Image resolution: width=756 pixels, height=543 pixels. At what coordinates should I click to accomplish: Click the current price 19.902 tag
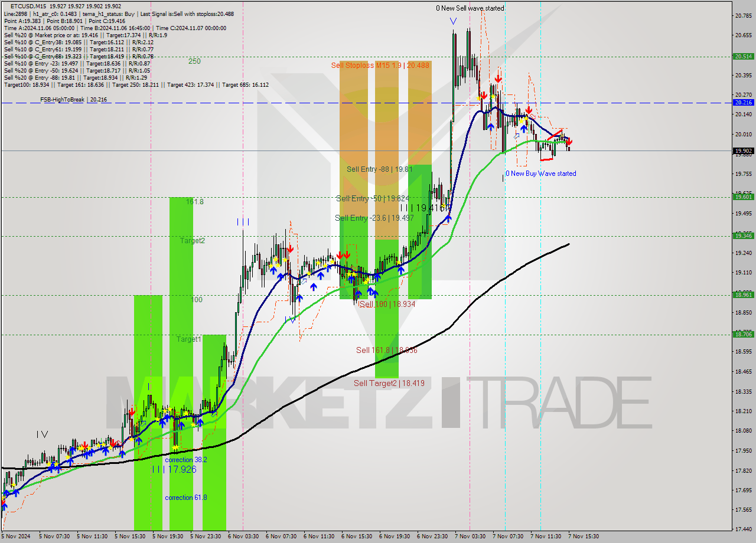click(743, 151)
